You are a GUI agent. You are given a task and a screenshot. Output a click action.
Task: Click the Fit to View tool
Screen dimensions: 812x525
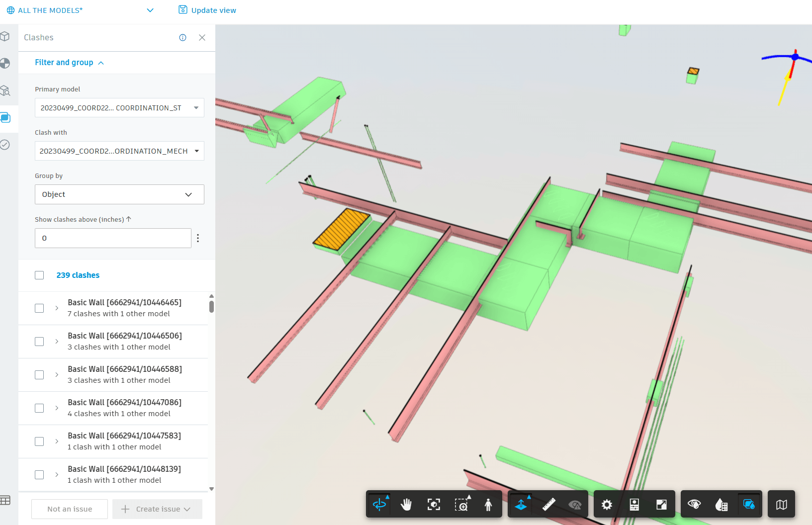click(x=434, y=505)
